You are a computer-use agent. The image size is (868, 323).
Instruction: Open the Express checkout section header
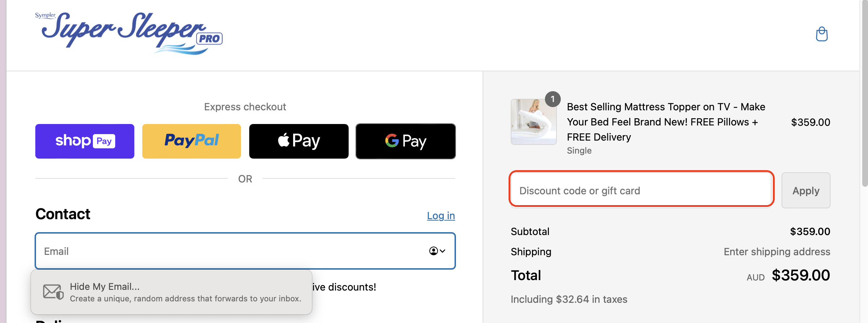coord(245,106)
